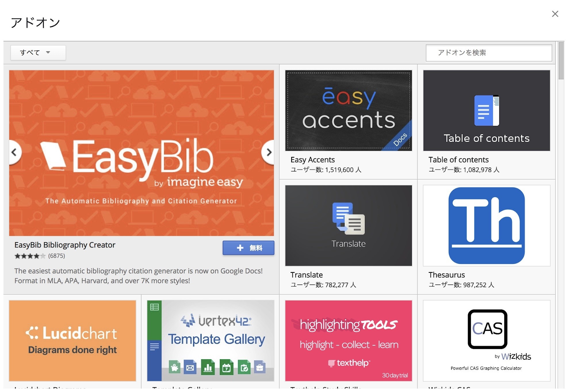View EasyBib star rating reviews
Viewport: 569px width, 392px height.
[30, 256]
